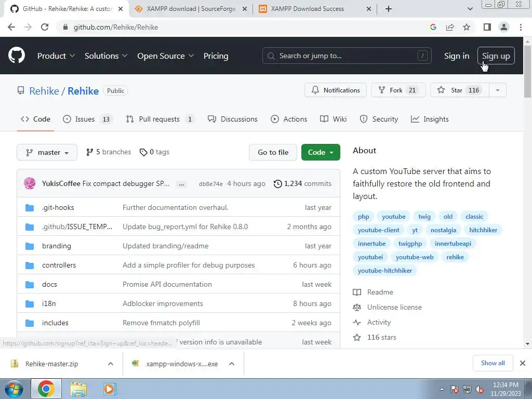The width and height of the screenshot is (532, 399).
Task: Open the Unlicense license link
Action: pos(394,308)
